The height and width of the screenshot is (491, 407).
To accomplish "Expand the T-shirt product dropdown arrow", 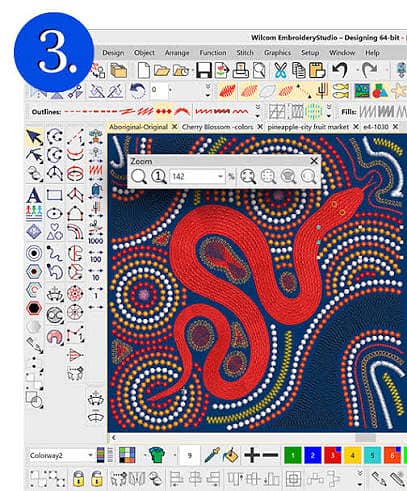I will coord(175,455).
